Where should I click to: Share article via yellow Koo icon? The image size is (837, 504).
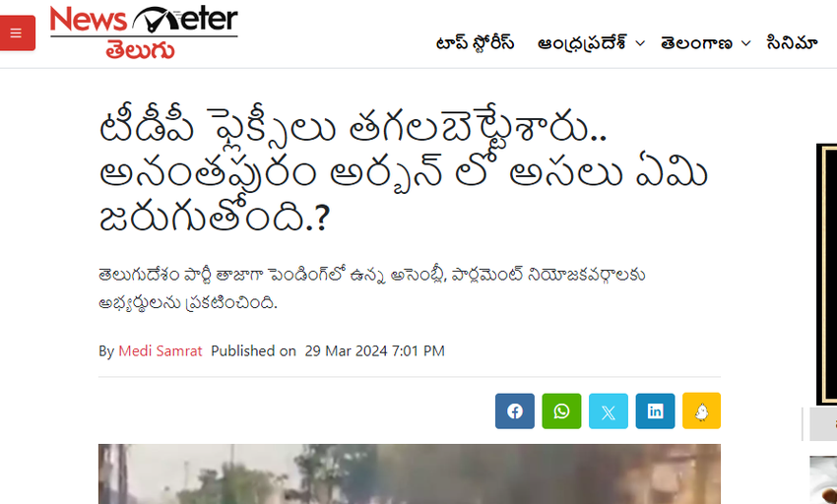coord(701,411)
